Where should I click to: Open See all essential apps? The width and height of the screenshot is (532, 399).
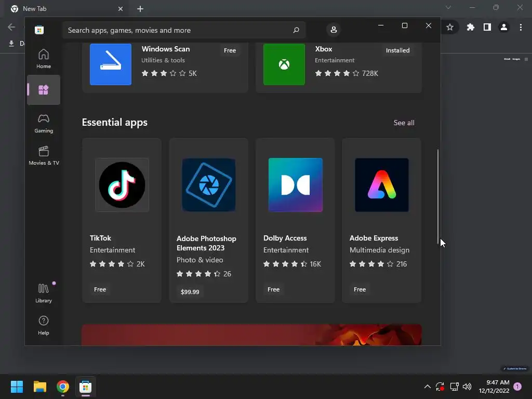pyautogui.click(x=404, y=123)
